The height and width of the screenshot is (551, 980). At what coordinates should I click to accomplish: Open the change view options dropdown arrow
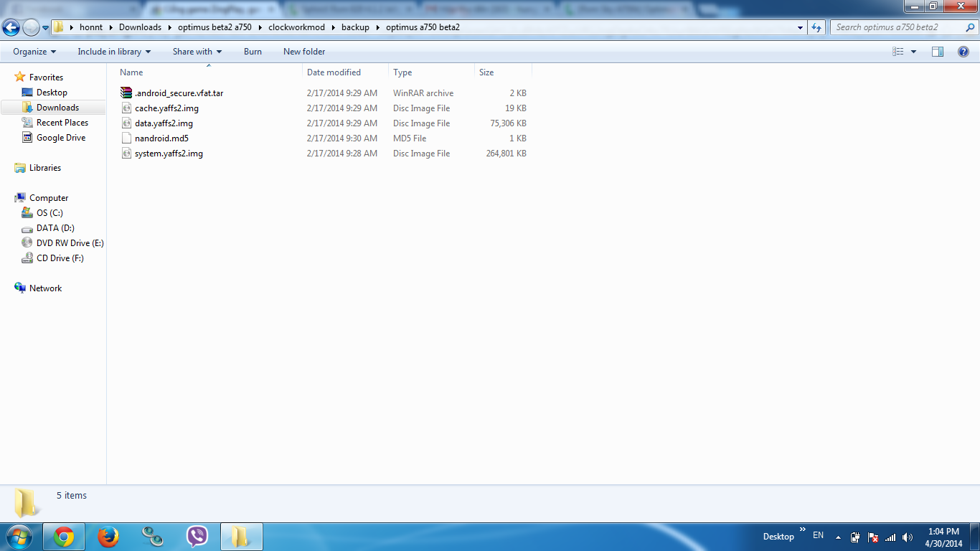click(913, 52)
